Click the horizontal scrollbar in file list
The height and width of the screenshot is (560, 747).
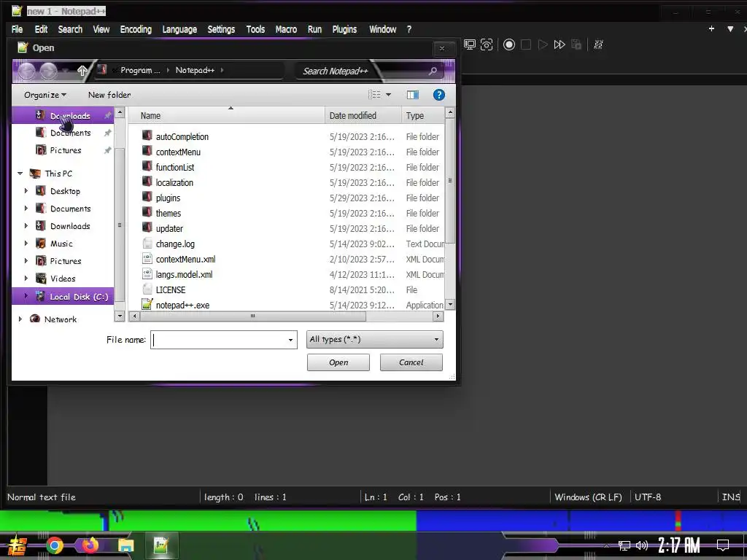(253, 316)
